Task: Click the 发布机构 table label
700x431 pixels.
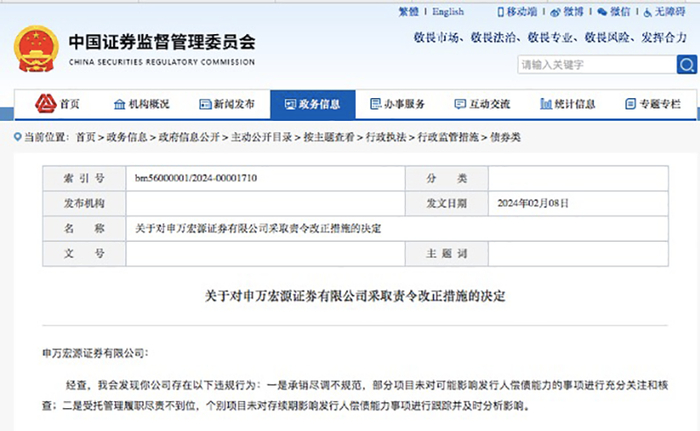Action: [x=84, y=203]
